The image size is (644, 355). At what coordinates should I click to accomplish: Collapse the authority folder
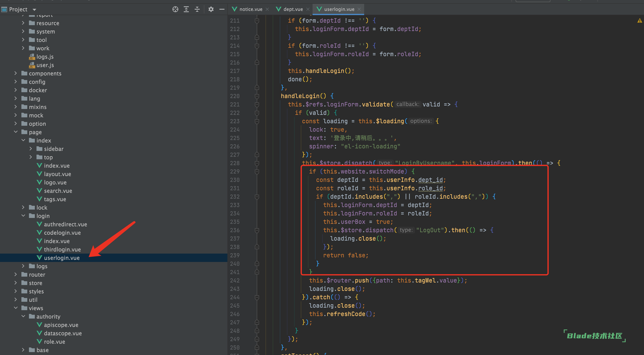coord(23,316)
